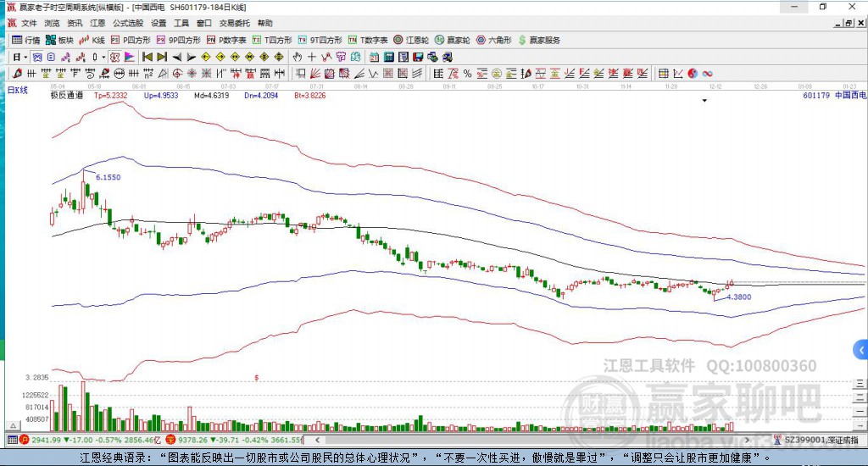Viewport: 868px width, 466px height.
Task: Click the colored triangle flag icon
Action: [129, 57]
